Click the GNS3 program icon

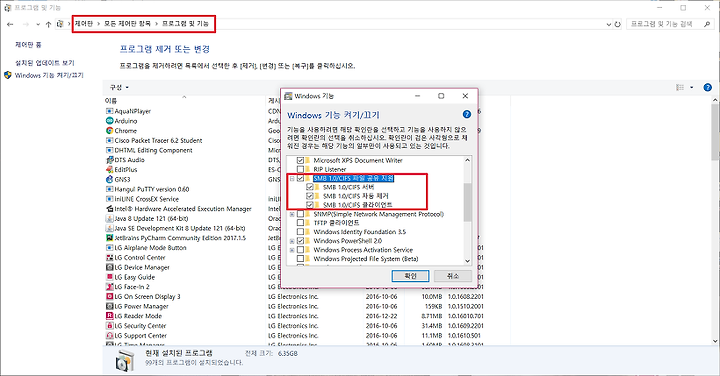pos(109,179)
